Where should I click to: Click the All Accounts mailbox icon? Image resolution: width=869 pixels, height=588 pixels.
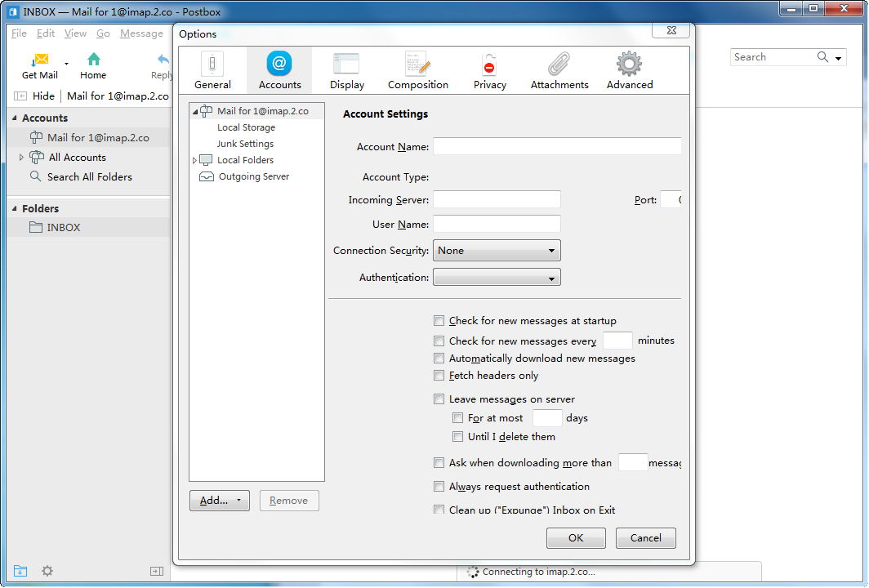(x=37, y=158)
